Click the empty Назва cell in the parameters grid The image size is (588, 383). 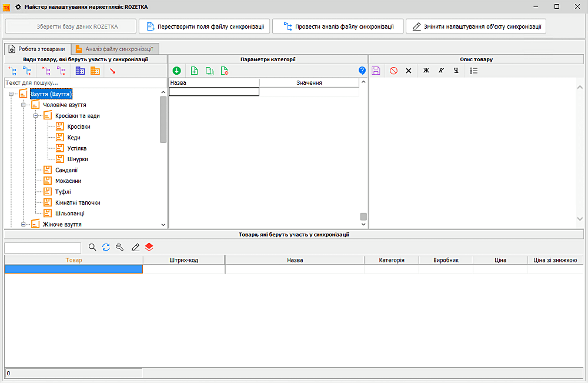(x=214, y=92)
